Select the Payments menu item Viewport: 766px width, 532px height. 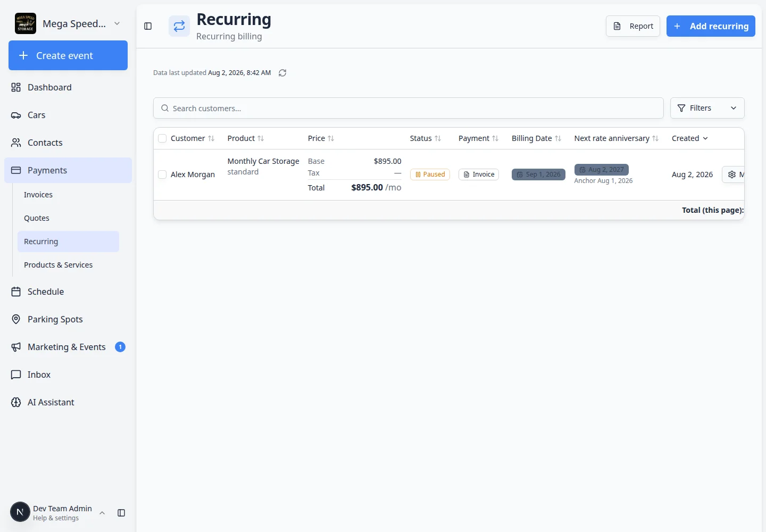68,170
